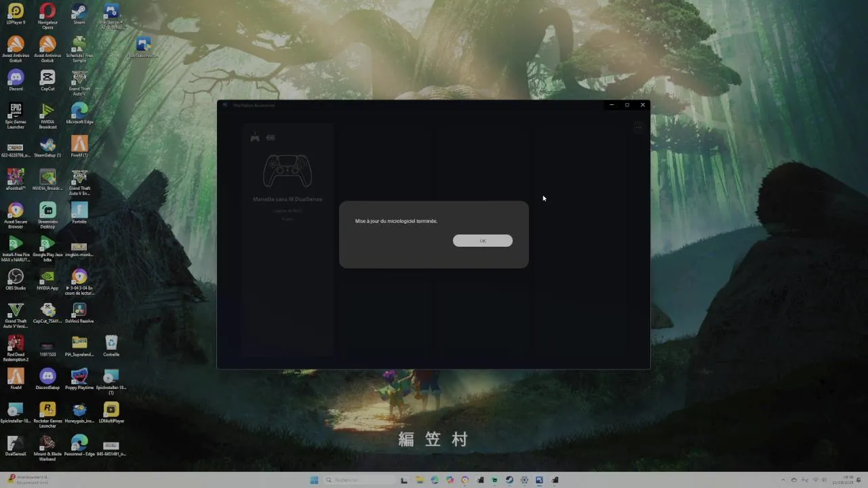Viewport: 868px width, 488px height.
Task: Open Personnel - Edge shortcut
Action: 79,446
